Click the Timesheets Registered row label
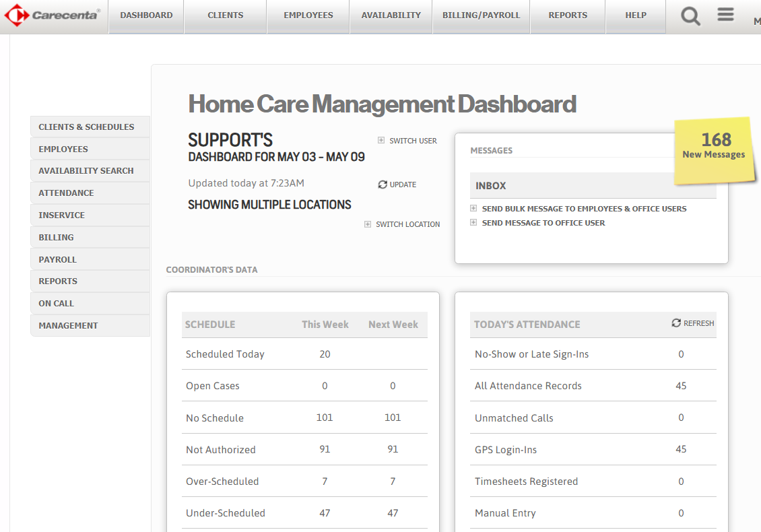 (526, 481)
